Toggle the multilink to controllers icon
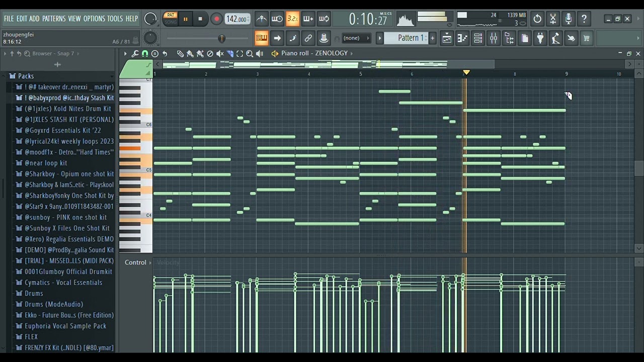Screen dimensions: 644x362 point(308,38)
